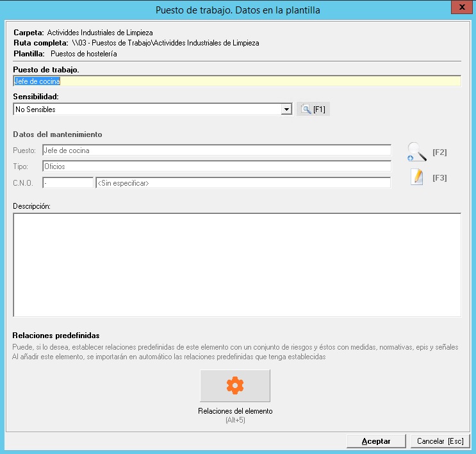
Task: Focus the Puesto de trabajo name field
Action: point(236,81)
